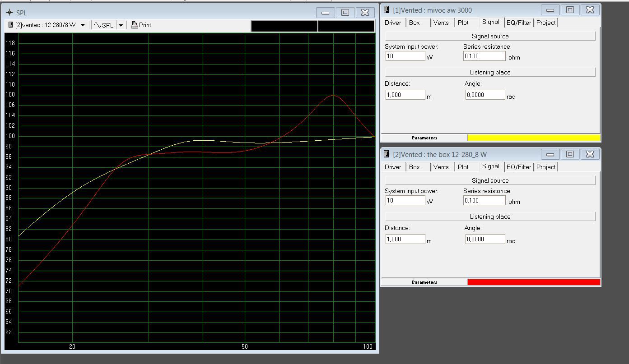Click System input power field in mivoc window
This screenshot has width=629, height=364.
(405, 56)
